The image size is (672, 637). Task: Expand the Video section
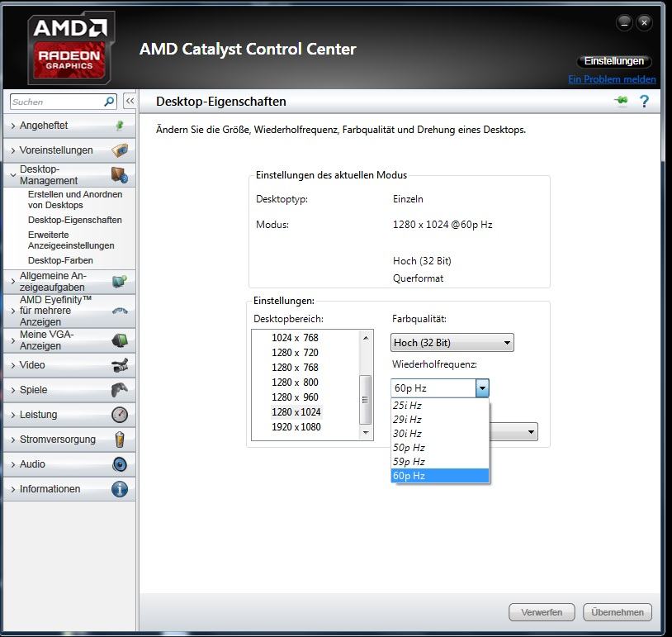[x=69, y=365]
